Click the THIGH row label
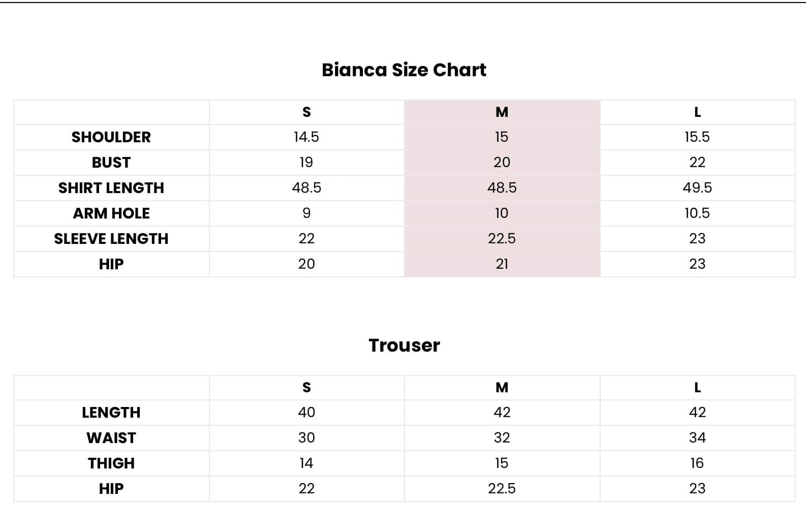 111,463
